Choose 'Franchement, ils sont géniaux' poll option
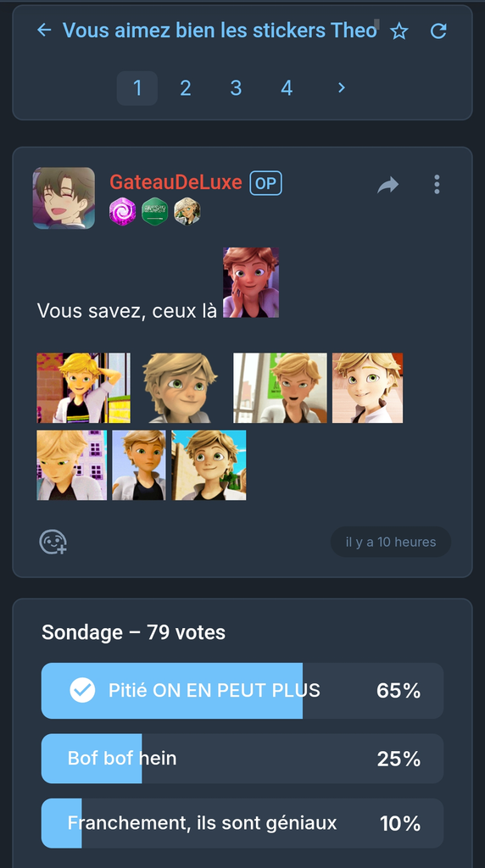 point(242,823)
